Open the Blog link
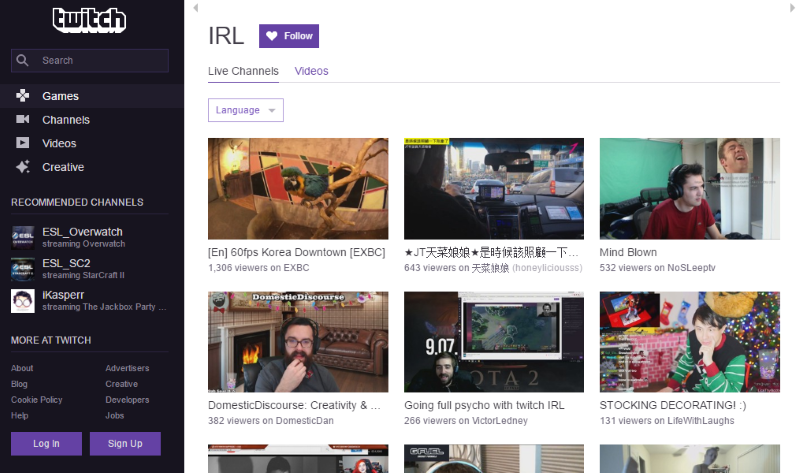The height and width of the screenshot is (473, 800). tap(19, 384)
